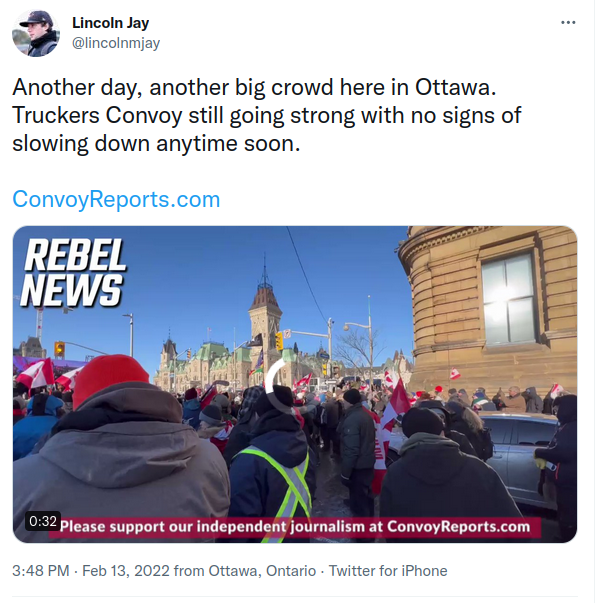Open the Ottawa, Ontario location tag
The height and width of the screenshot is (603, 601).
262,571
